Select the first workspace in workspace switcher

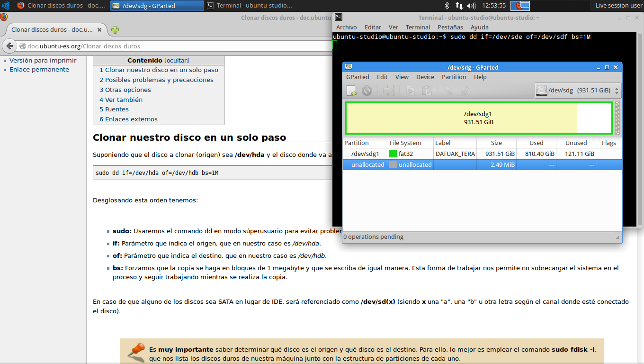520,6
